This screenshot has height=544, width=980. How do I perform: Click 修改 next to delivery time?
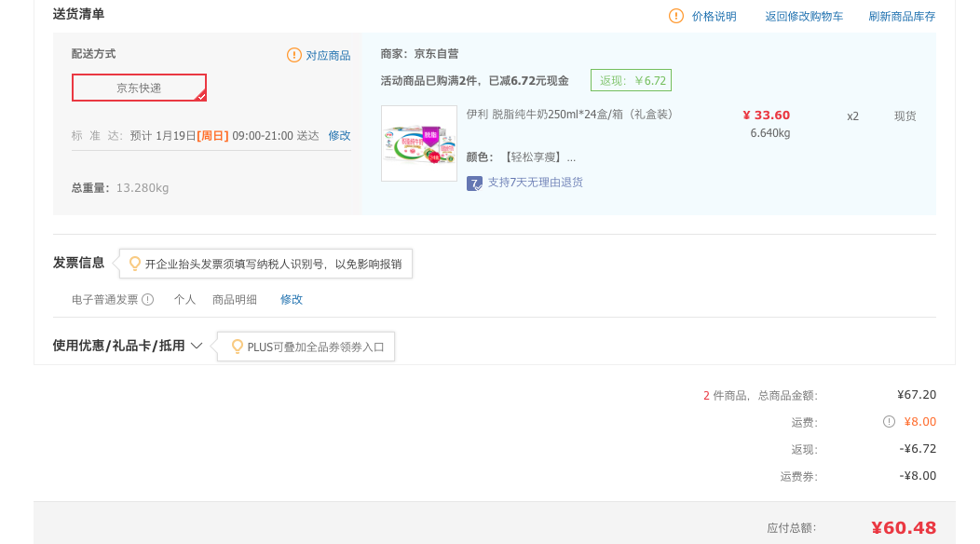339,136
